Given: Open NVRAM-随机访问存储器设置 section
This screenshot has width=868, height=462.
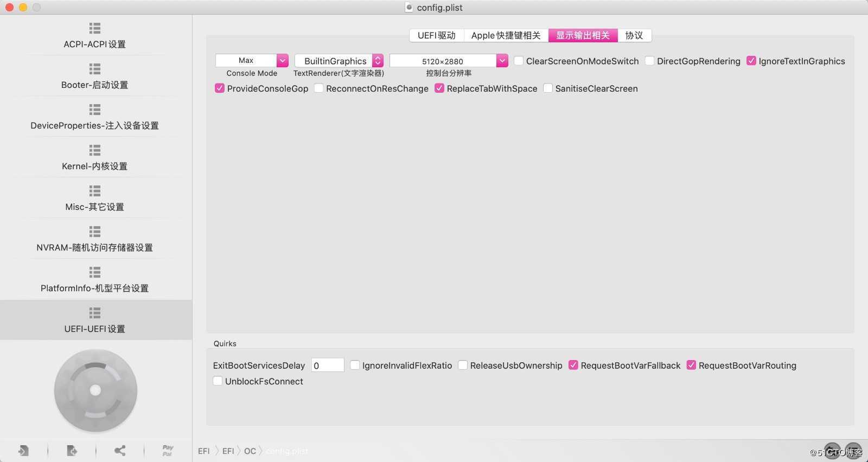Looking at the screenshot, I should pyautogui.click(x=95, y=239).
